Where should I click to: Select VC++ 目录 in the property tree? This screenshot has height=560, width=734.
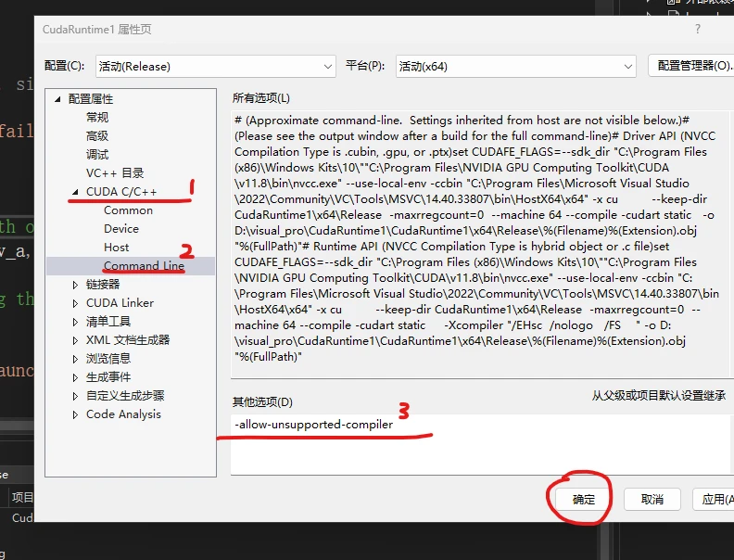click(115, 172)
